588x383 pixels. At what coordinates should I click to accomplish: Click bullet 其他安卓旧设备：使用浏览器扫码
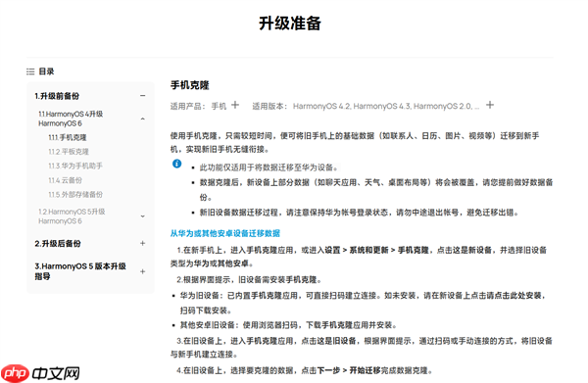pos(288,325)
